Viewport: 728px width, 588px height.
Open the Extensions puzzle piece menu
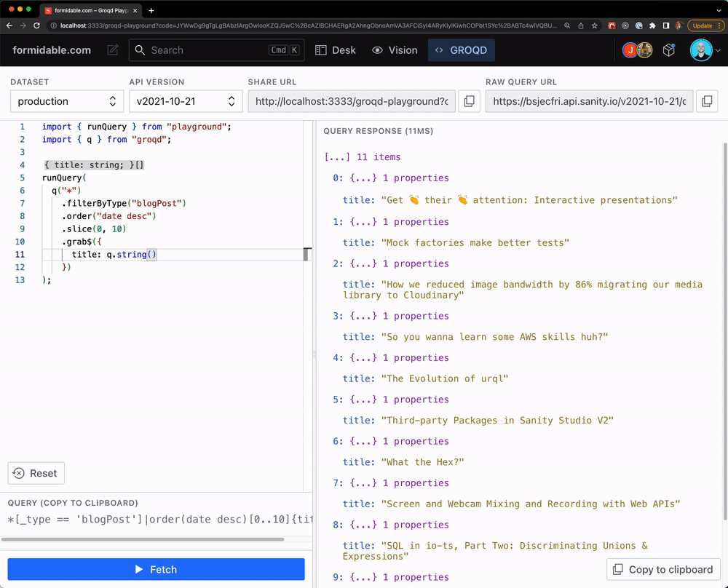coord(652,25)
